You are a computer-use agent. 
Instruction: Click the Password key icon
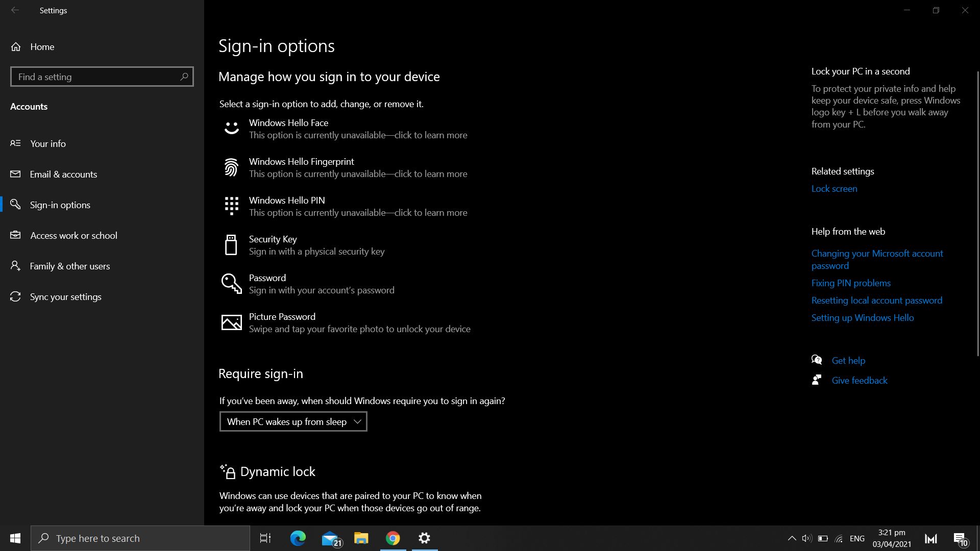click(x=231, y=284)
